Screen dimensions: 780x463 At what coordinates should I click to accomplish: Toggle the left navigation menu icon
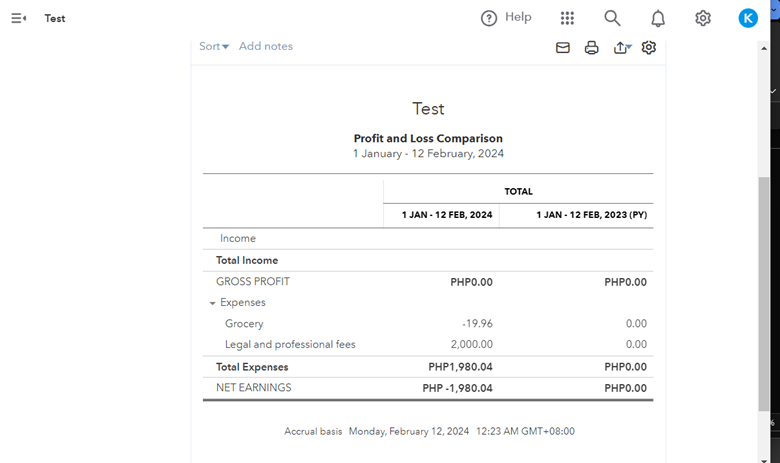pos(18,18)
